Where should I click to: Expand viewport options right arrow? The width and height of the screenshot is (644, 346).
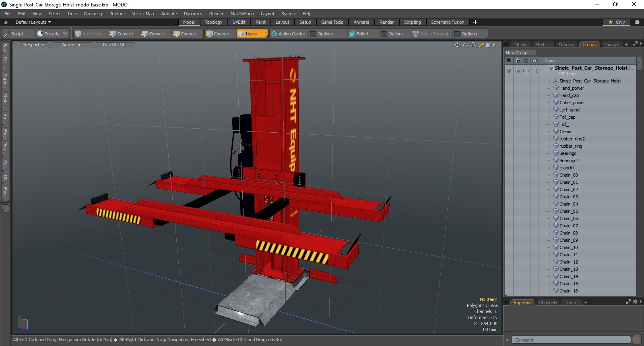pyautogui.click(x=494, y=45)
